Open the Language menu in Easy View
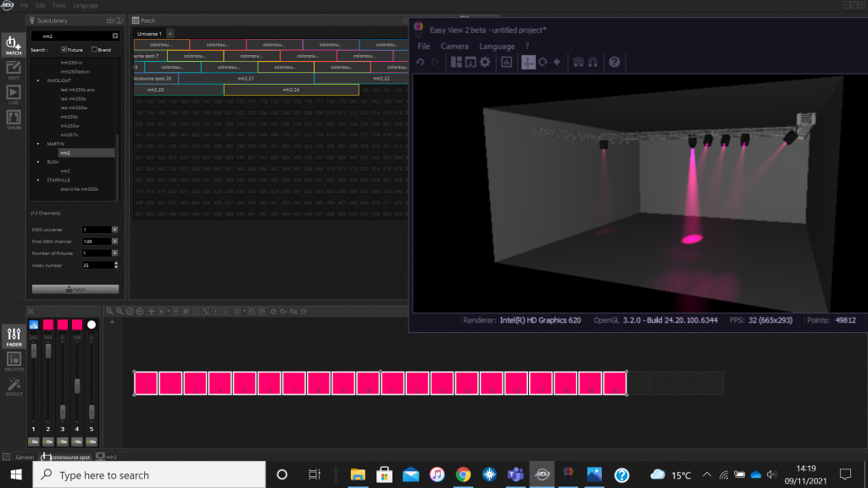The image size is (868, 488). [497, 47]
